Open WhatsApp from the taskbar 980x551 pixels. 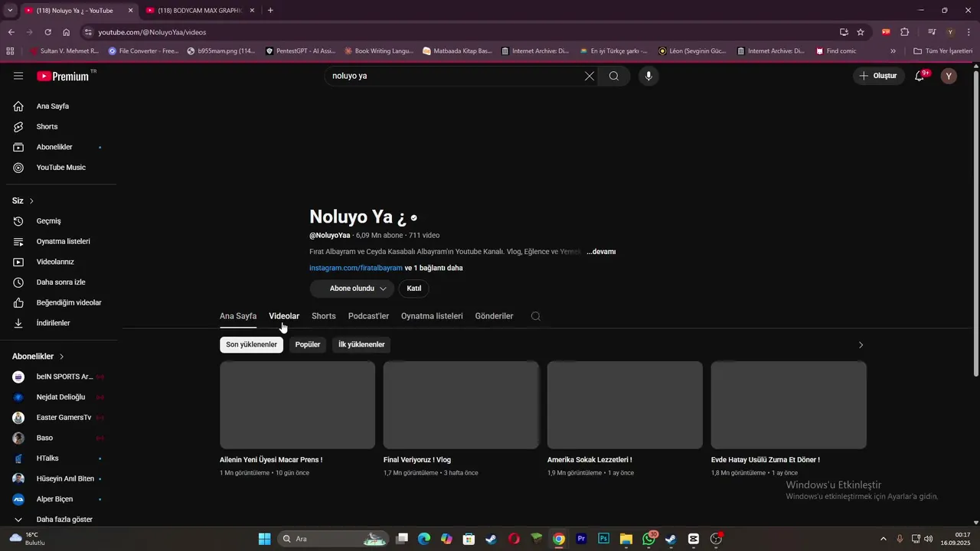click(x=649, y=539)
